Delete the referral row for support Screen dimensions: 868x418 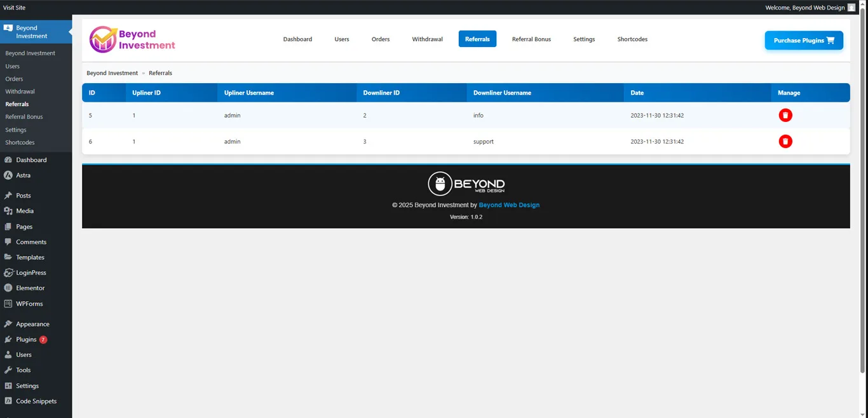pos(785,141)
